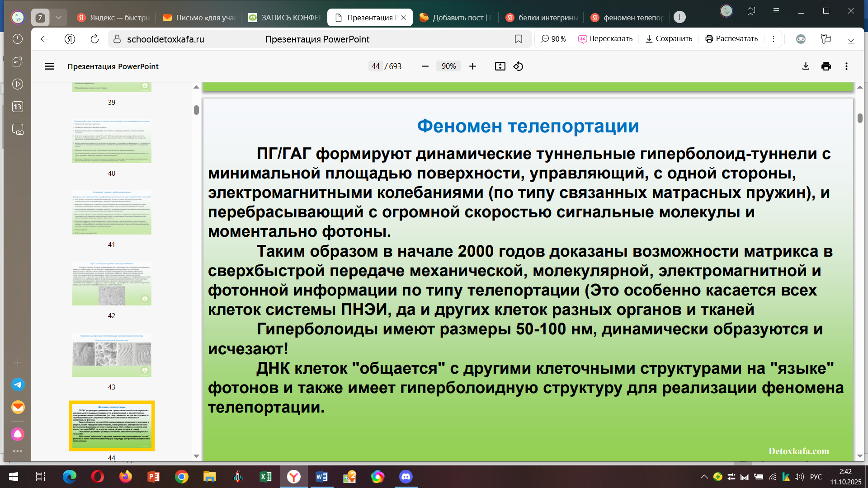Bookmark this page with the bookmark icon
This screenshot has width=868, height=488.
click(x=519, y=39)
